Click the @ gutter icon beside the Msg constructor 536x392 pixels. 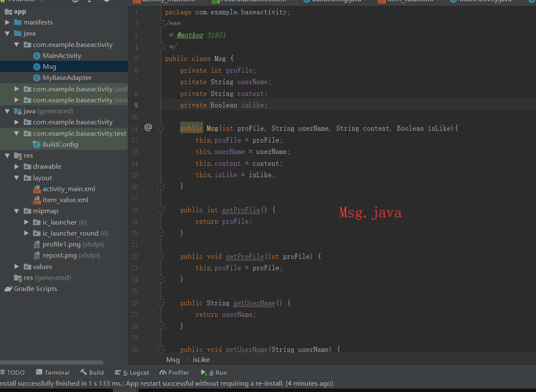pos(148,127)
